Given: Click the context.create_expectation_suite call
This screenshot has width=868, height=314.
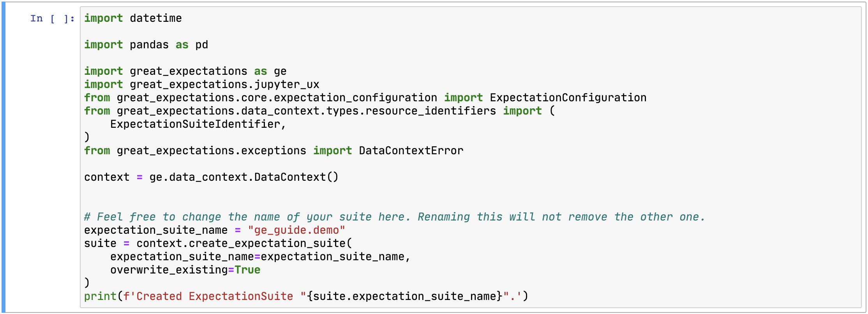Looking at the screenshot, I should 241,243.
